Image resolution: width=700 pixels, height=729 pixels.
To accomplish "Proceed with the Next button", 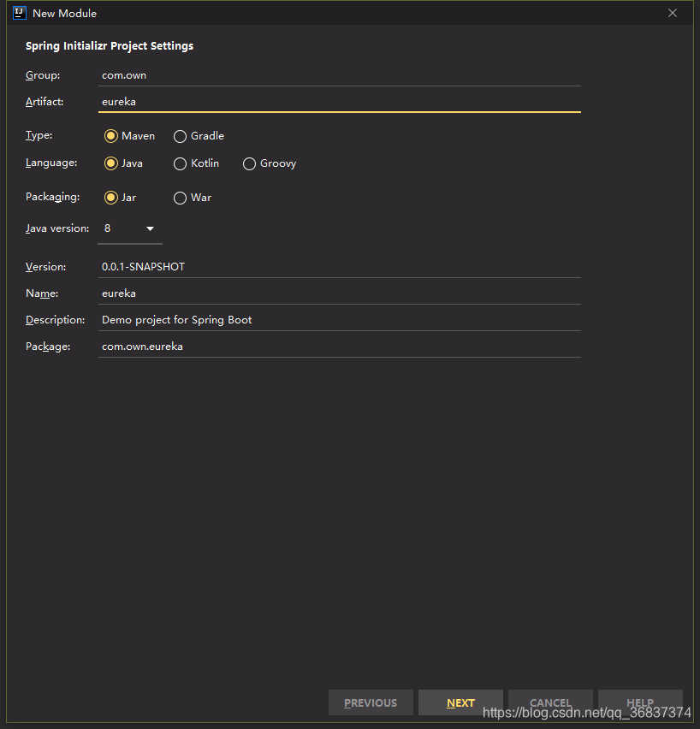I will [460, 702].
